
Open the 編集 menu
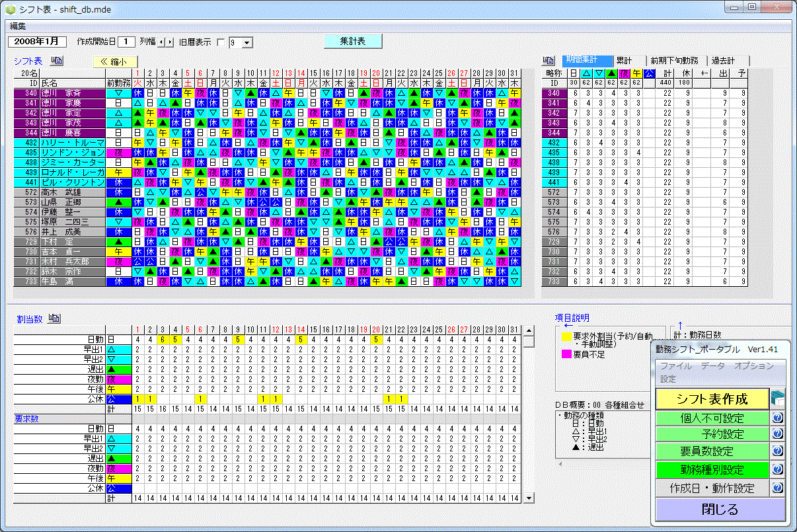click(x=18, y=26)
